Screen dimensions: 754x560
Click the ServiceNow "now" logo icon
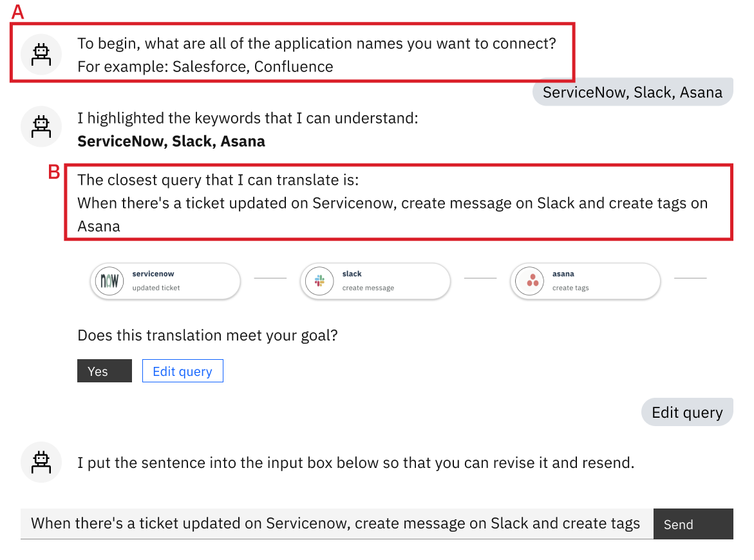coord(109,281)
